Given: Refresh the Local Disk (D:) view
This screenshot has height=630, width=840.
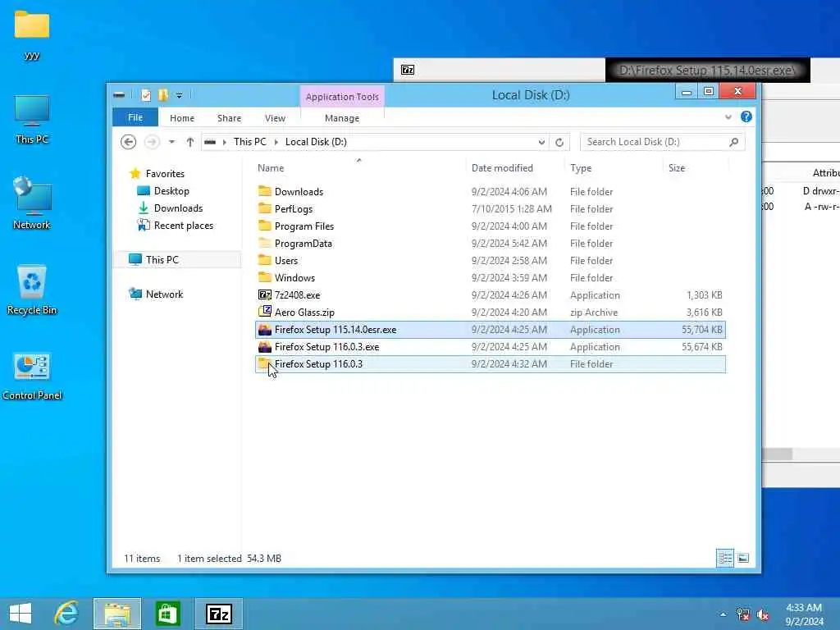Looking at the screenshot, I should pos(559,142).
